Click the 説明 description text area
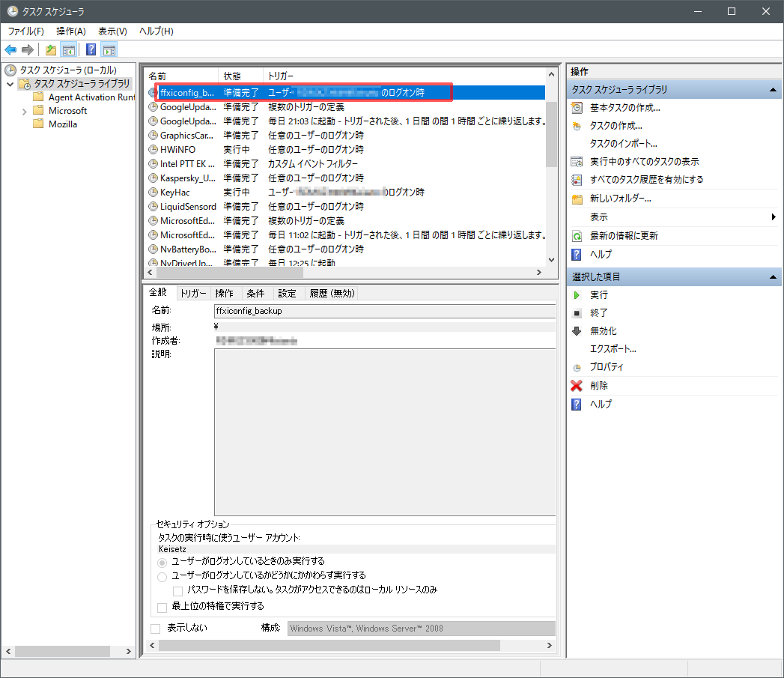The height and width of the screenshot is (678, 784). pos(385,432)
